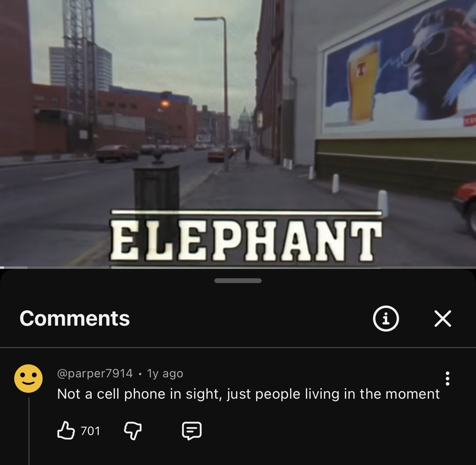
Task: Click the video progress bar
Action: [x=238, y=268]
